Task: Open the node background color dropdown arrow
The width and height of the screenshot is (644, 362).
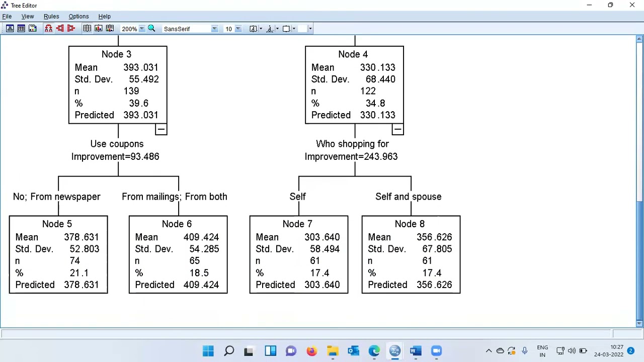Action: (x=294, y=29)
